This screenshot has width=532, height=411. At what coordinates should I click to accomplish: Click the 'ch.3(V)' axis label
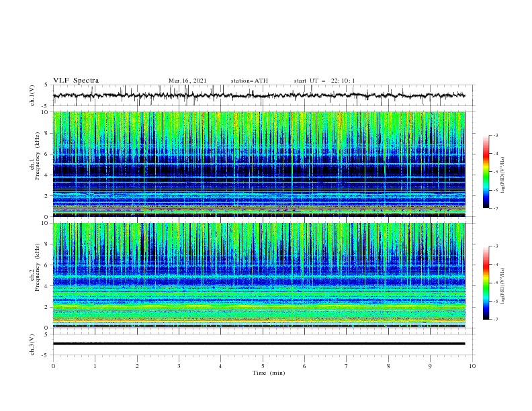point(32,345)
